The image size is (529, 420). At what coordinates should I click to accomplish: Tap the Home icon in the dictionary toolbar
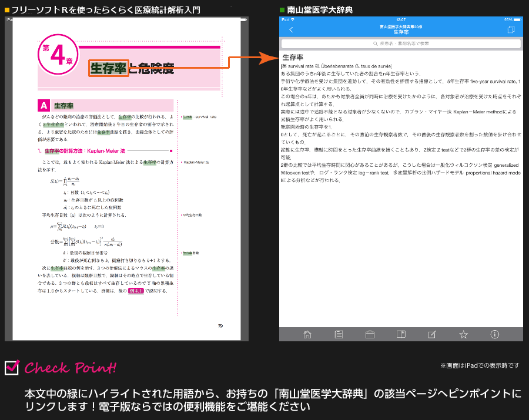[x=308, y=335]
